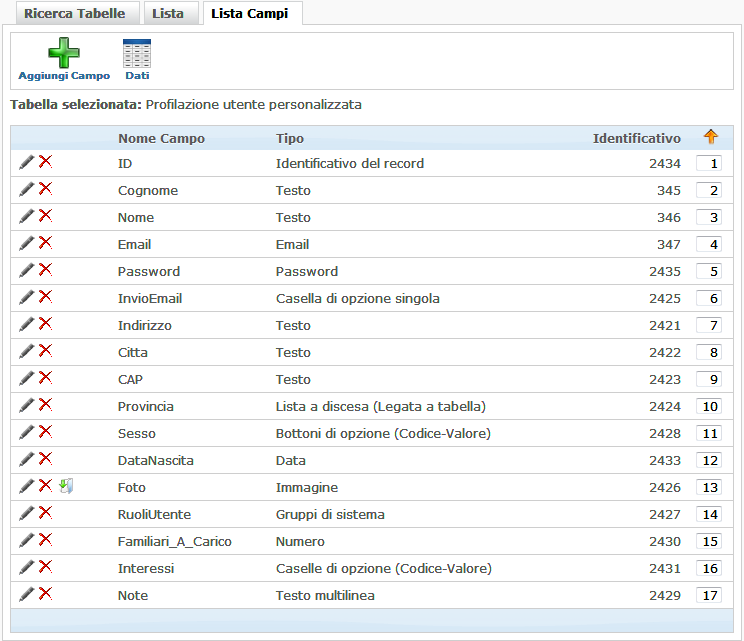Click the Dati link label
Viewport: 744px width, 641px height.
click(137, 76)
